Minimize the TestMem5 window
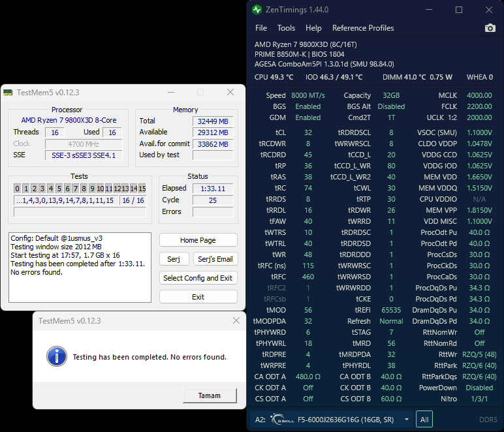Image resolution: width=504 pixels, height=432 pixels. pyautogui.click(x=171, y=92)
